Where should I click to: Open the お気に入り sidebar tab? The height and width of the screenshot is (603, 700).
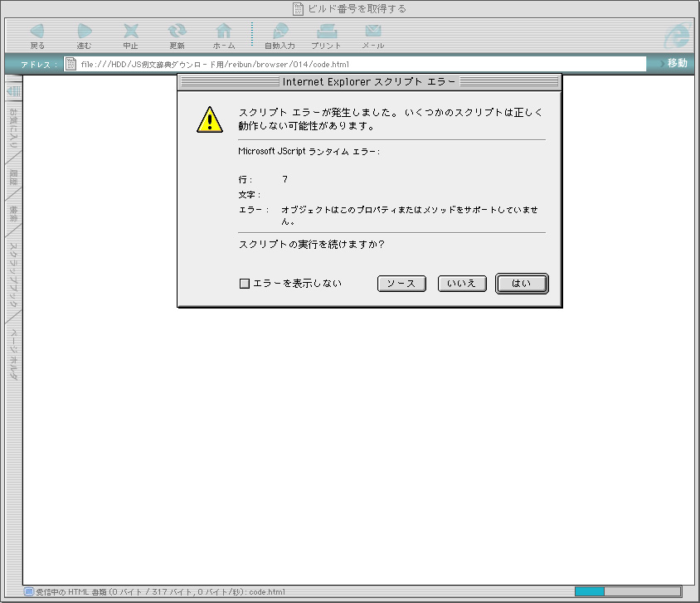click(13, 129)
